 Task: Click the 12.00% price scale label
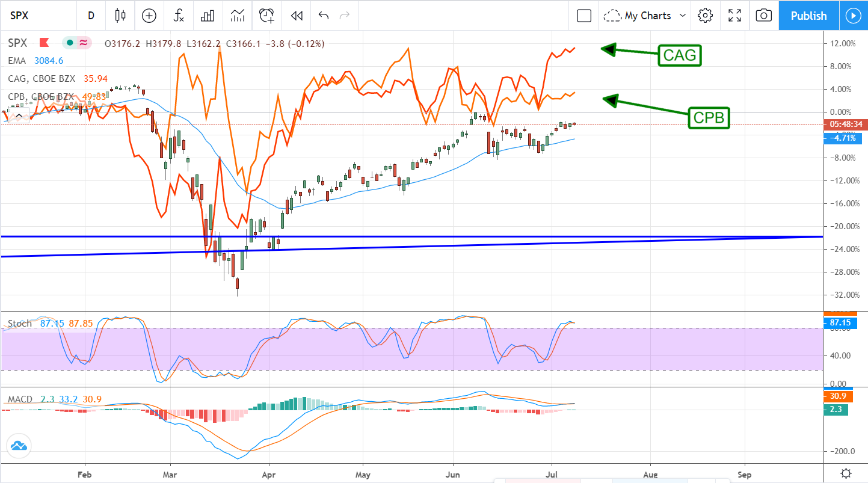click(x=842, y=44)
